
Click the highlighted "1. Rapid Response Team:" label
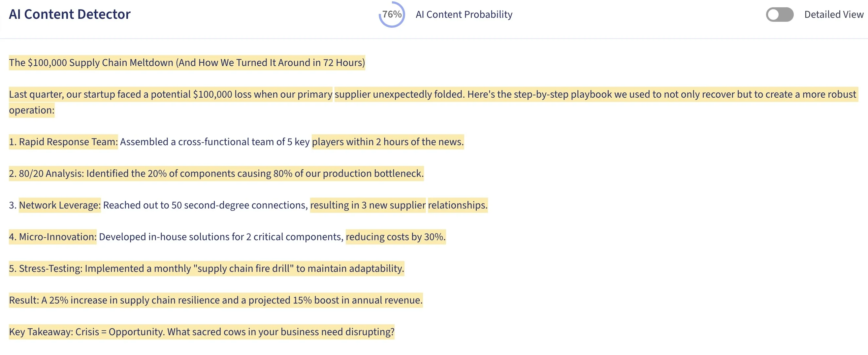63,142
